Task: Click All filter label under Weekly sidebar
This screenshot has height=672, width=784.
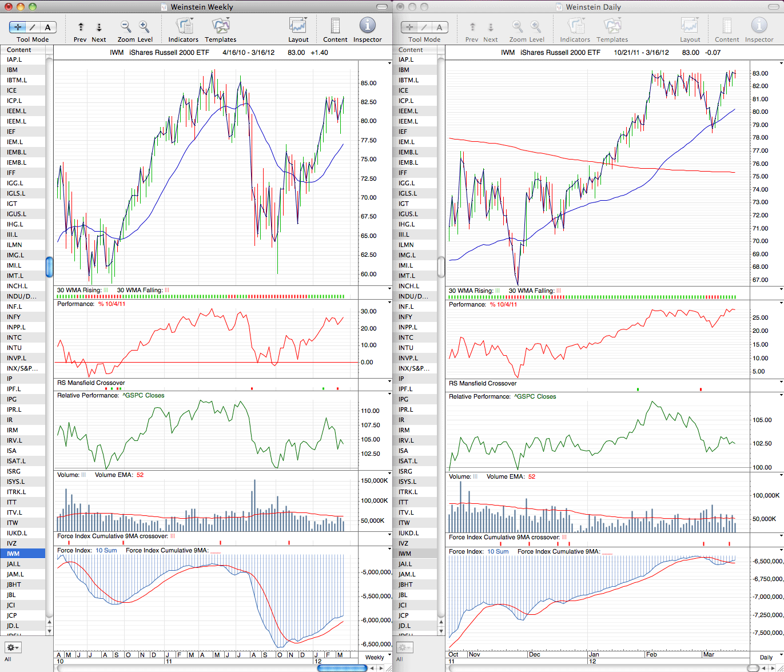Action: [x=8, y=659]
